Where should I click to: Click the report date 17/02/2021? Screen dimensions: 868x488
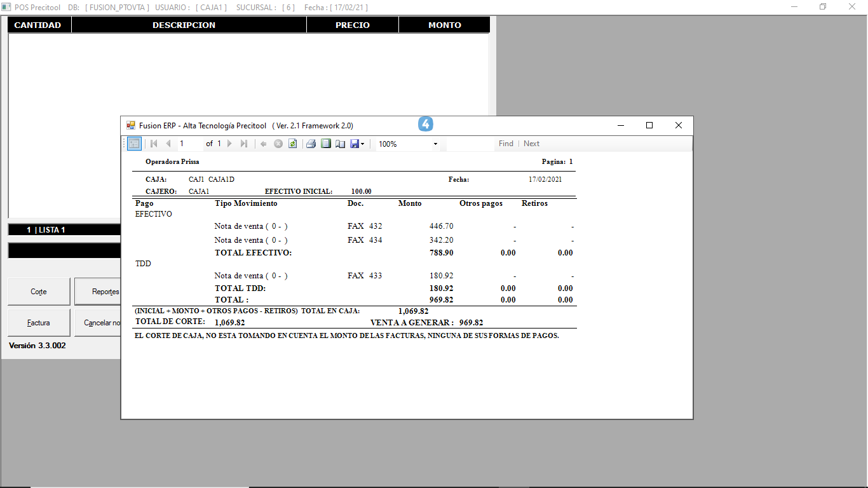545,179
